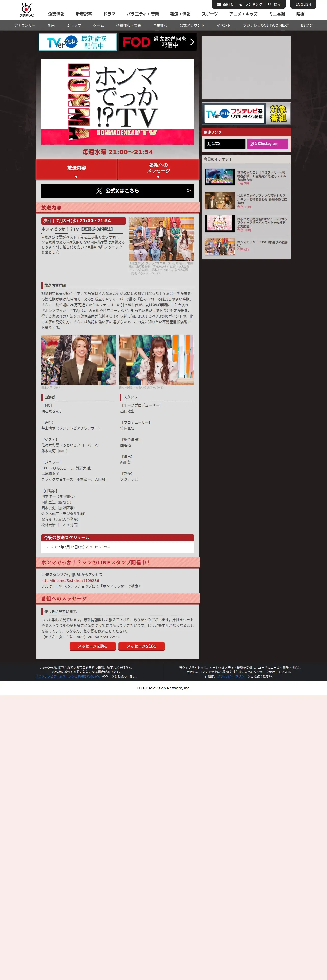Switch site to ENGLISH
The width and height of the screenshot is (327, 980).
[x=303, y=5]
